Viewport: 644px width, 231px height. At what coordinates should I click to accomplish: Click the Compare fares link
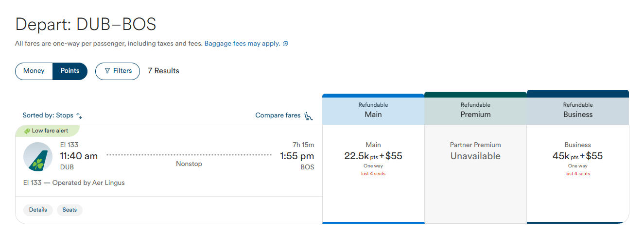(x=278, y=115)
